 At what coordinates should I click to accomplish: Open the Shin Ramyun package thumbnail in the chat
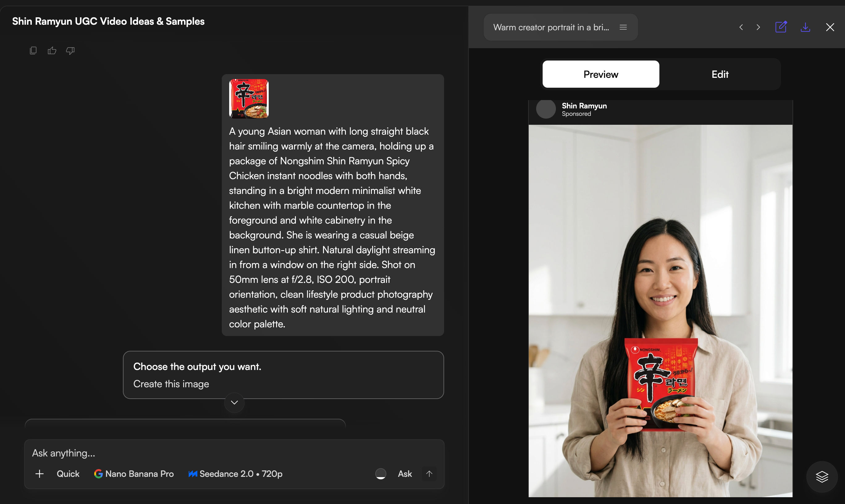[249, 99]
